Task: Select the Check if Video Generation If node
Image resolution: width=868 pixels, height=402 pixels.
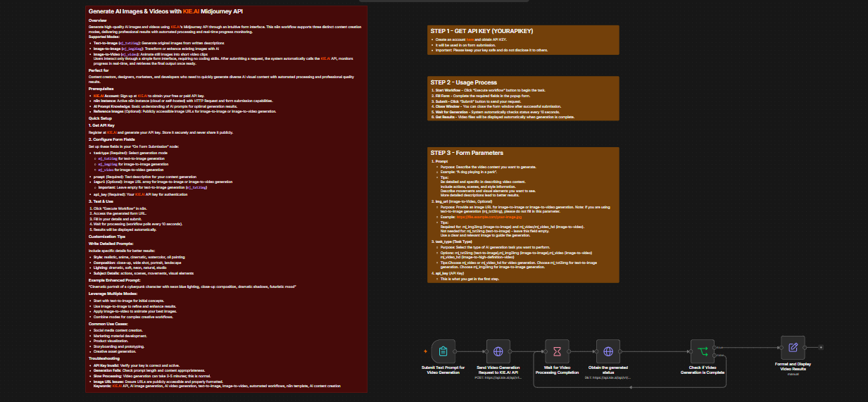Action: click(703, 351)
